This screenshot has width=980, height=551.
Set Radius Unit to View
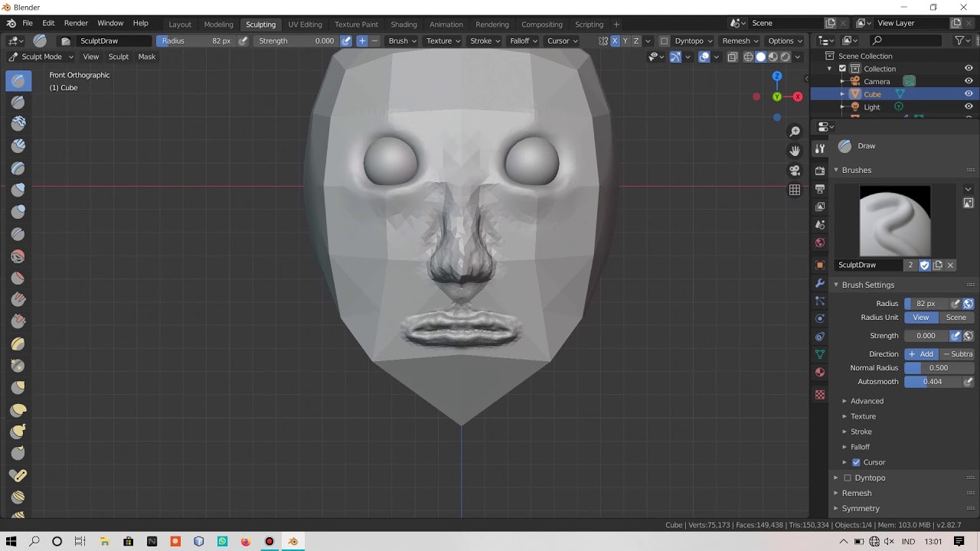(x=921, y=318)
